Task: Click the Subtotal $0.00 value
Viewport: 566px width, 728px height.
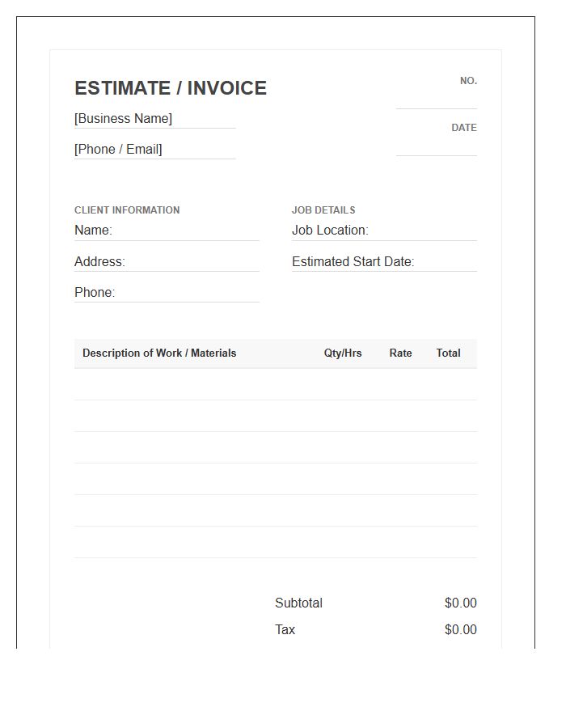Action: click(460, 603)
